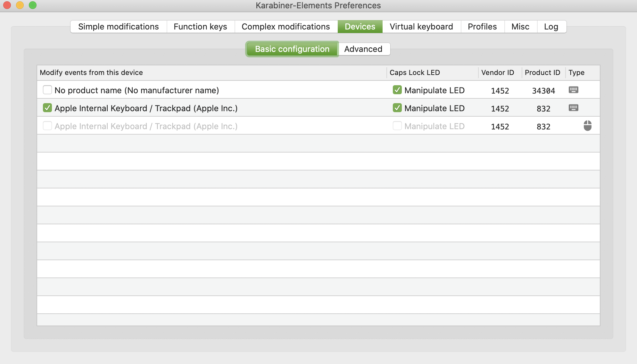Open the Simple modifications tab
Image resolution: width=637 pixels, height=364 pixels.
[118, 27]
